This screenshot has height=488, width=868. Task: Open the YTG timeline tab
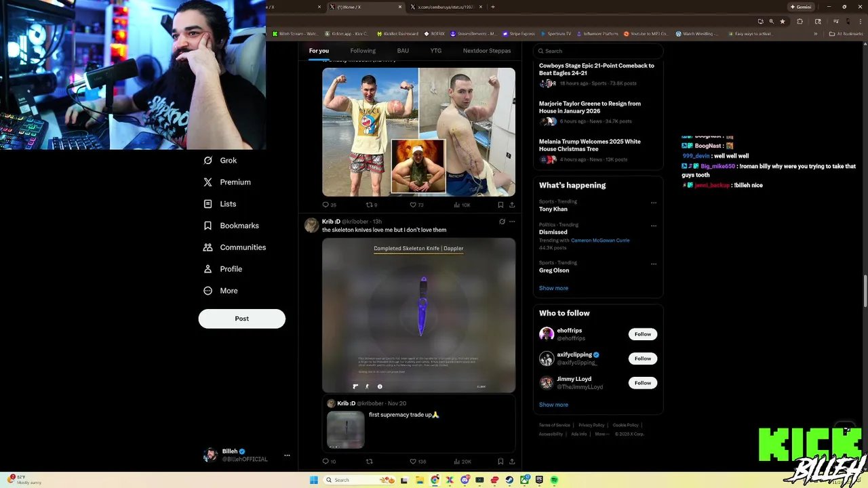436,51
